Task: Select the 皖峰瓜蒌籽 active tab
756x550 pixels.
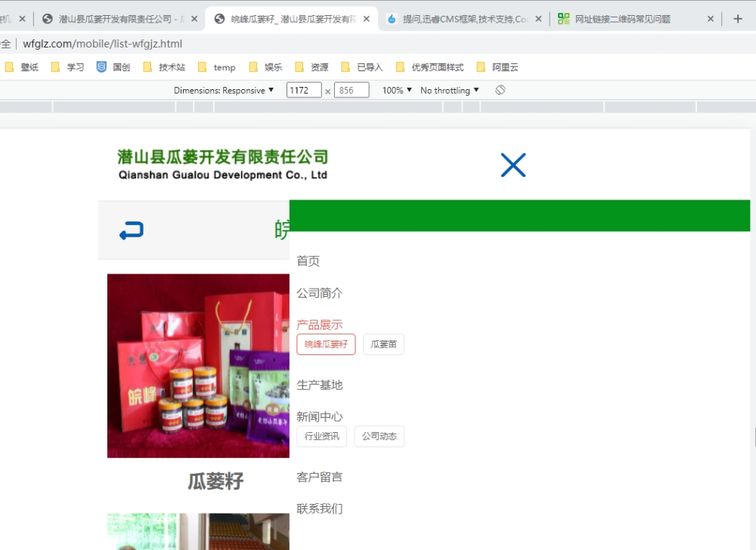Action: tap(293, 19)
